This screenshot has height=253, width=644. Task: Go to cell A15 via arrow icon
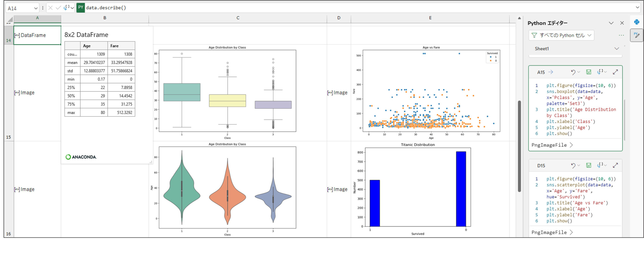pos(551,72)
